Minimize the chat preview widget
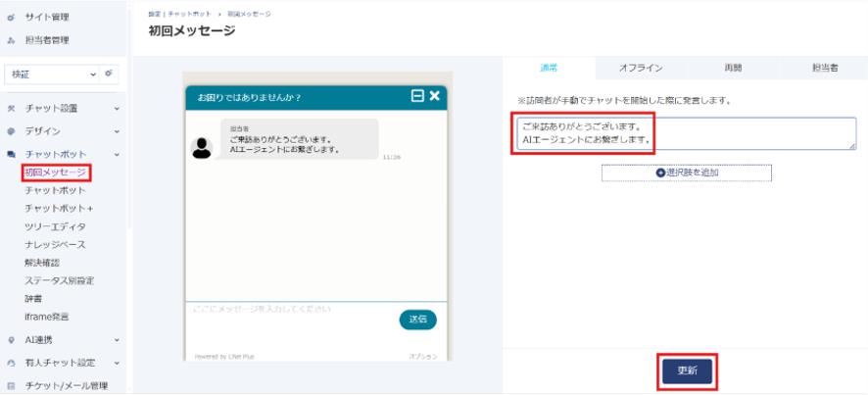The height and width of the screenshot is (395, 868). [x=417, y=96]
